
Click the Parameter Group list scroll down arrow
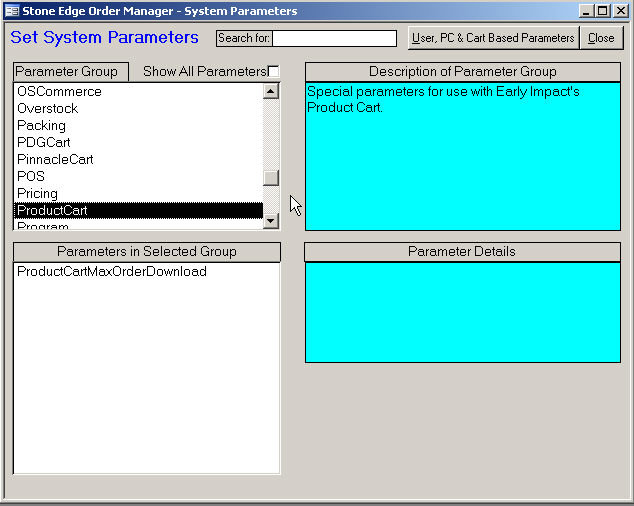click(271, 221)
